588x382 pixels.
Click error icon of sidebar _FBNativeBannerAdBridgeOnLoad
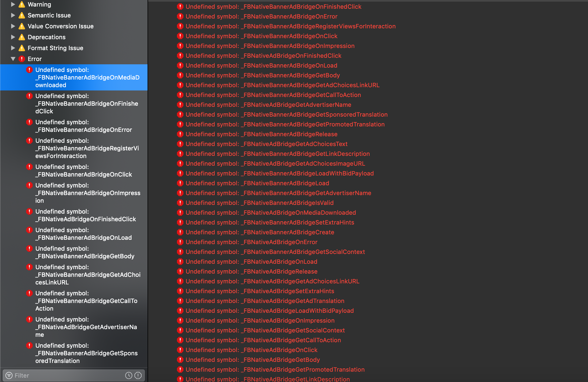coord(29,230)
